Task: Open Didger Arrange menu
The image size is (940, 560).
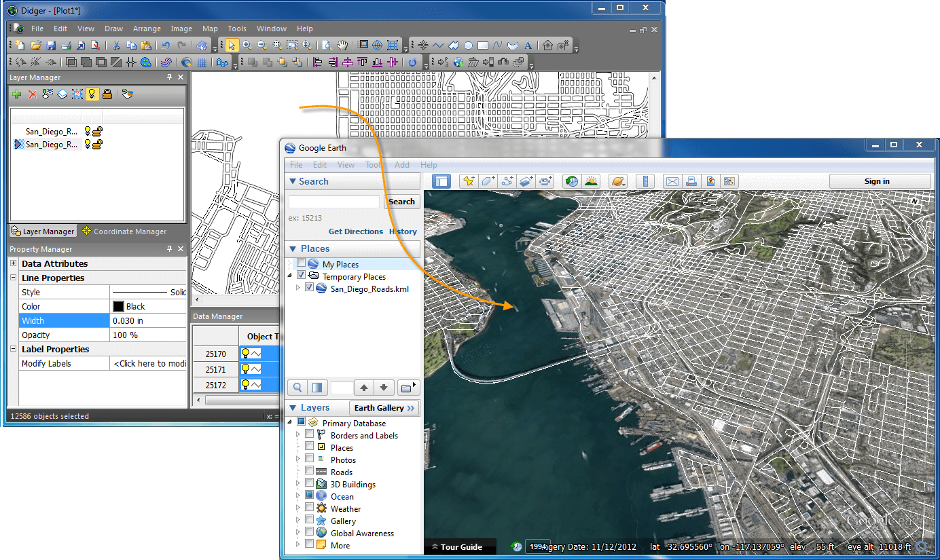Action: pyautogui.click(x=147, y=29)
